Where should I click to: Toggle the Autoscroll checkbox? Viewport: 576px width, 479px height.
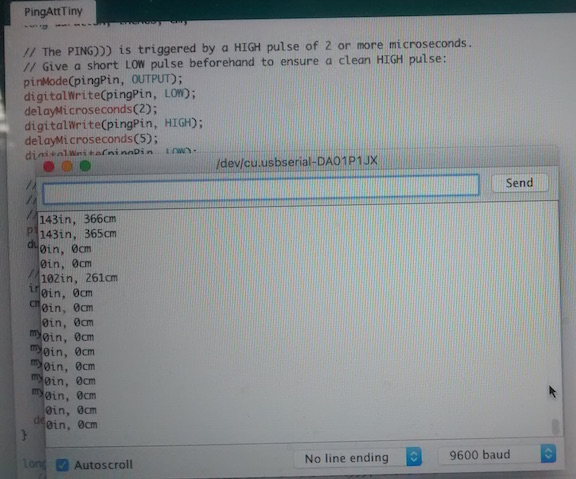pos(62,465)
